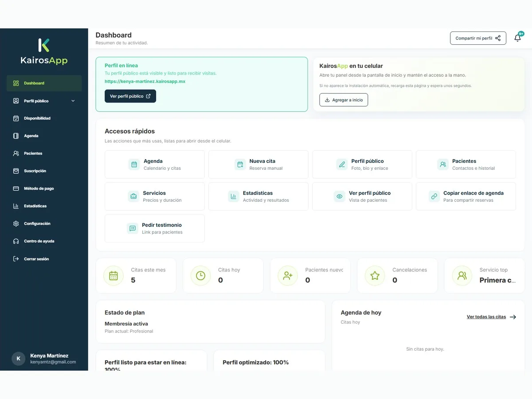Click the 'Perfil optimizado: 100%' heading
The height and width of the screenshot is (399, 532).
pyautogui.click(x=256, y=363)
